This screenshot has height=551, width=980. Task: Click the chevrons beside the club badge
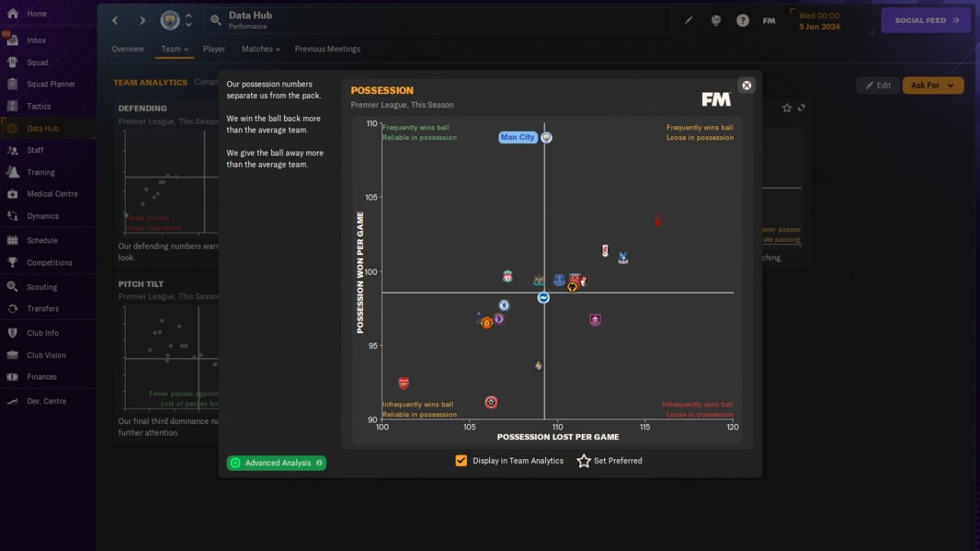click(x=188, y=21)
